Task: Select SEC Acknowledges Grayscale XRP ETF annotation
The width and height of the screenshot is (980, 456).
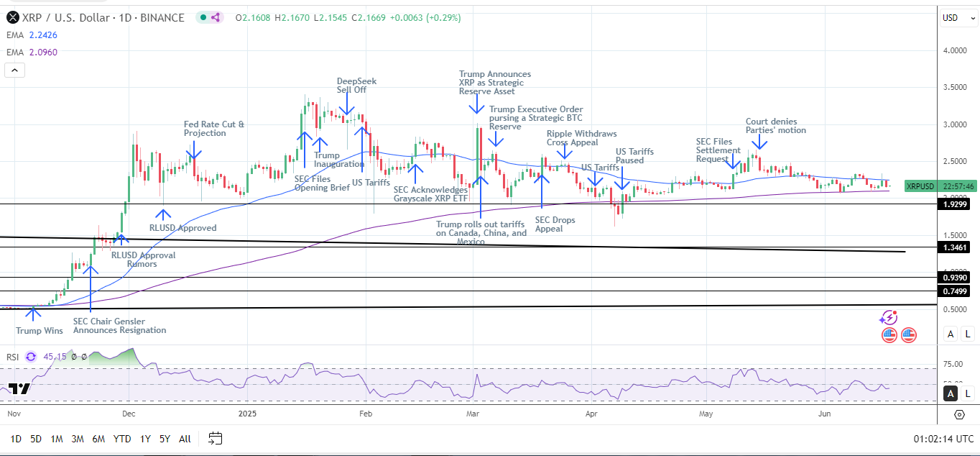Action: 430,193
